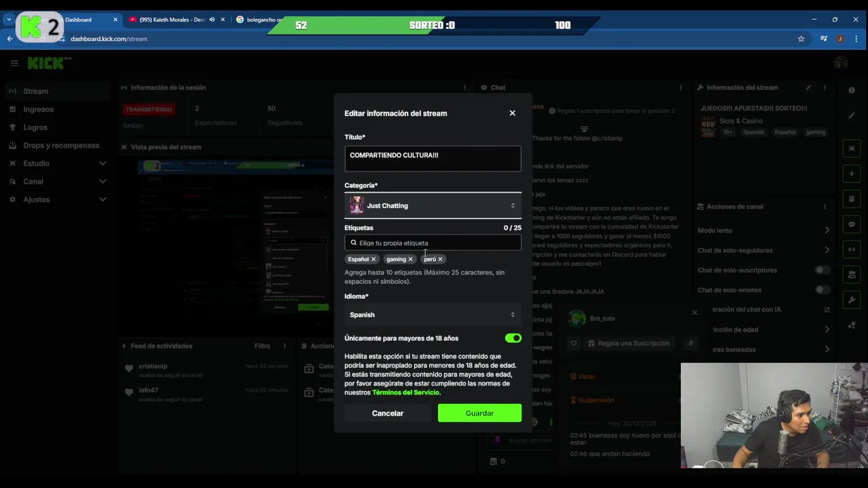Toggle lightning activity widget in right rail
Image resolution: width=868 pixels, height=488 pixels.
[x=852, y=174]
